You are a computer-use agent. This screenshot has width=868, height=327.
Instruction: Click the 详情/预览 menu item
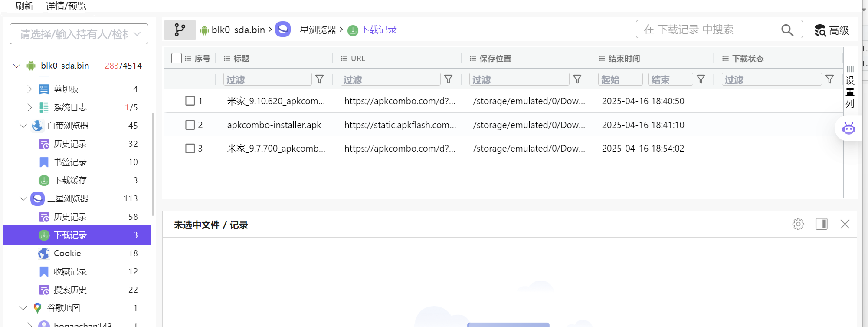[66, 6]
